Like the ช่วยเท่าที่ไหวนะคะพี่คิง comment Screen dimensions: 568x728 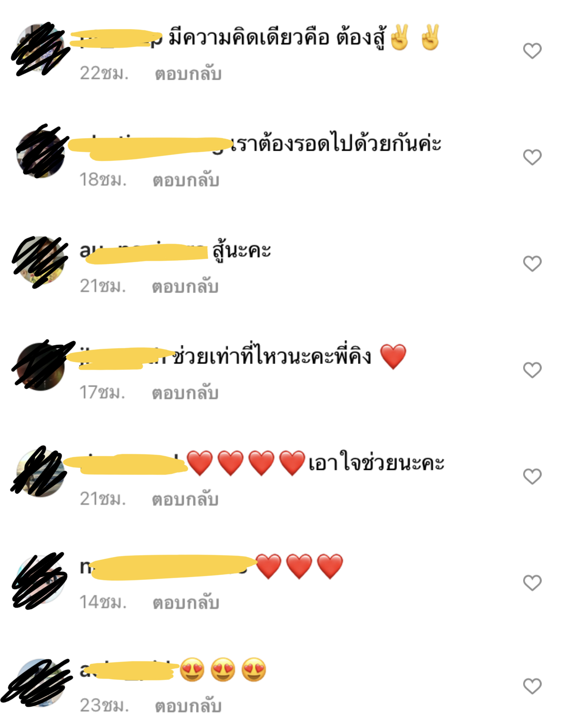point(532,370)
